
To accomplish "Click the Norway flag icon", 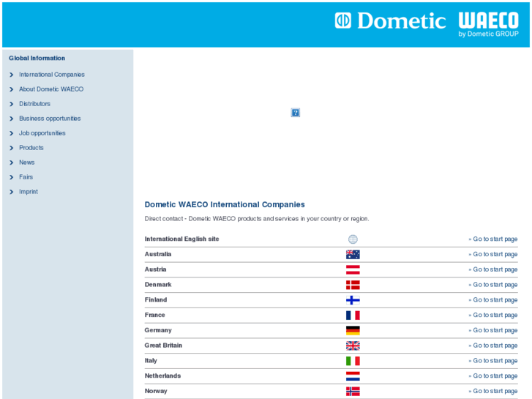I will (x=353, y=392).
